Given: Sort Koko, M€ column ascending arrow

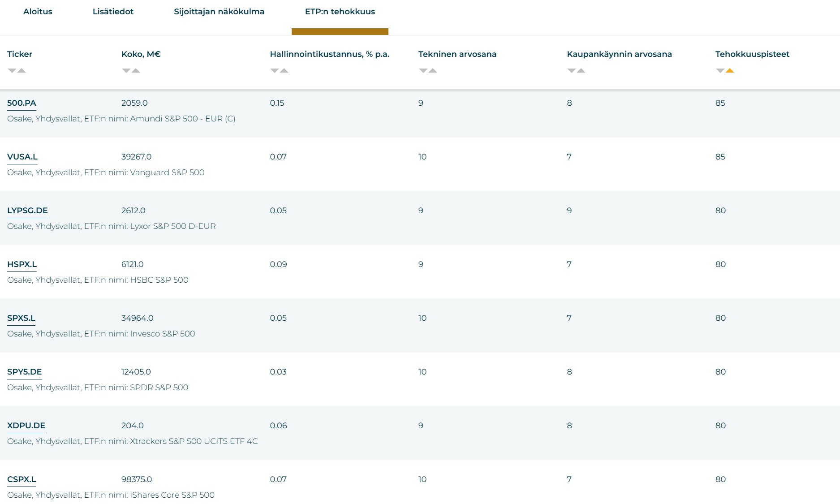Looking at the screenshot, I should click(x=136, y=70).
